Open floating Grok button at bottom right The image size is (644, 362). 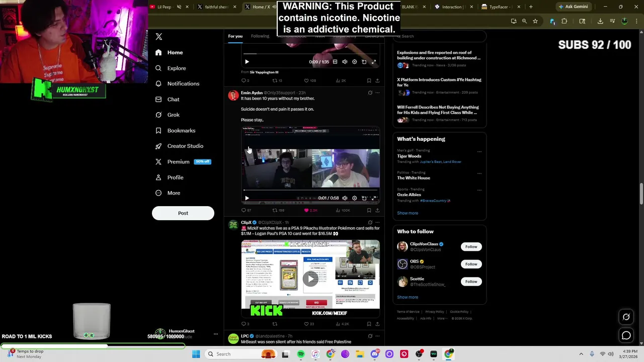click(x=626, y=317)
